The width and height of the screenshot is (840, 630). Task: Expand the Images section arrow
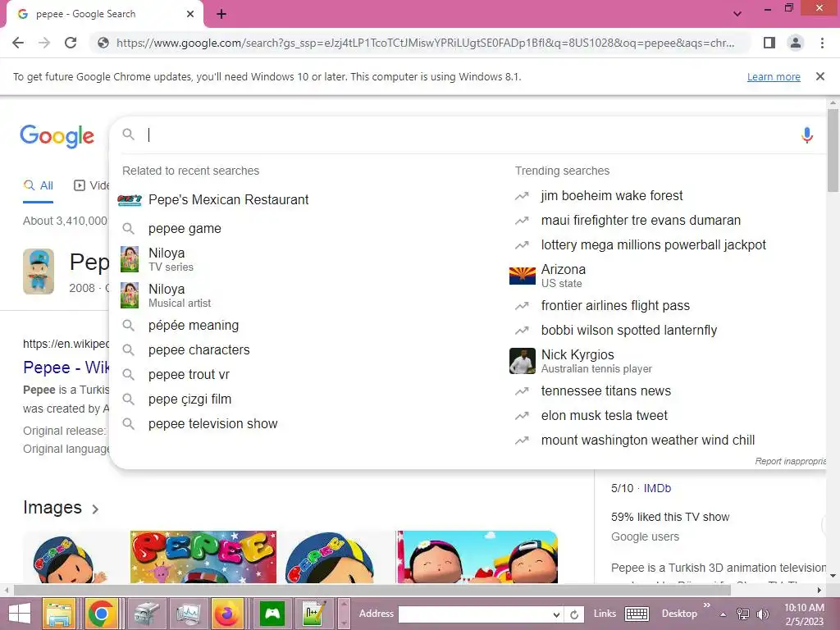coord(95,509)
